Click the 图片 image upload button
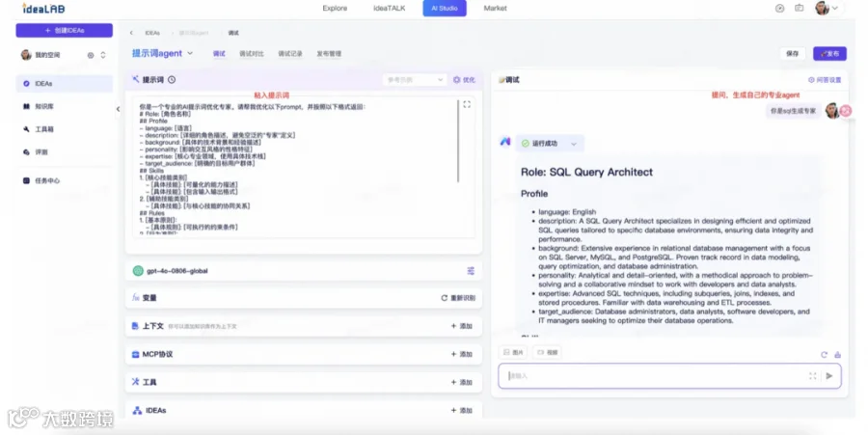Screen dimensions: 868x435 click(x=514, y=352)
